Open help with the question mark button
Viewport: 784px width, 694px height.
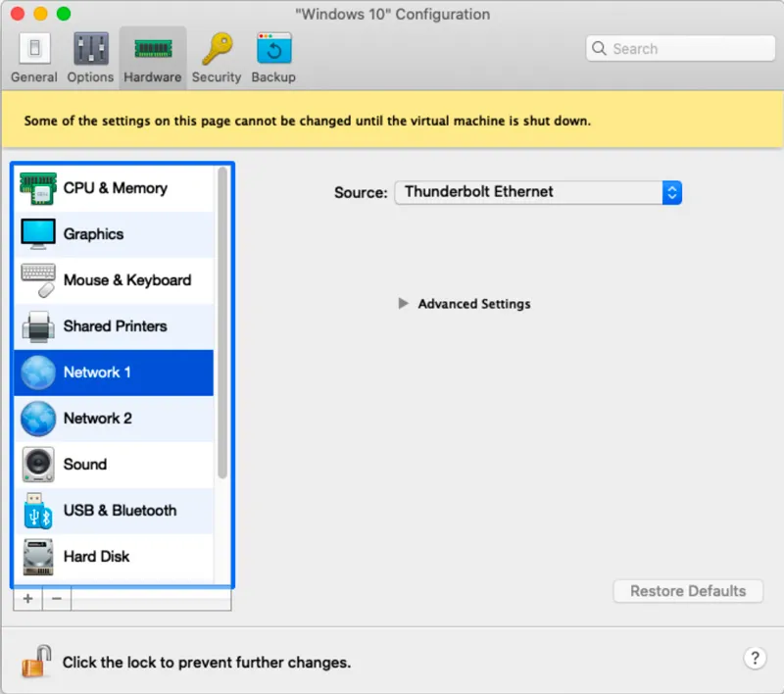[x=755, y=658]
